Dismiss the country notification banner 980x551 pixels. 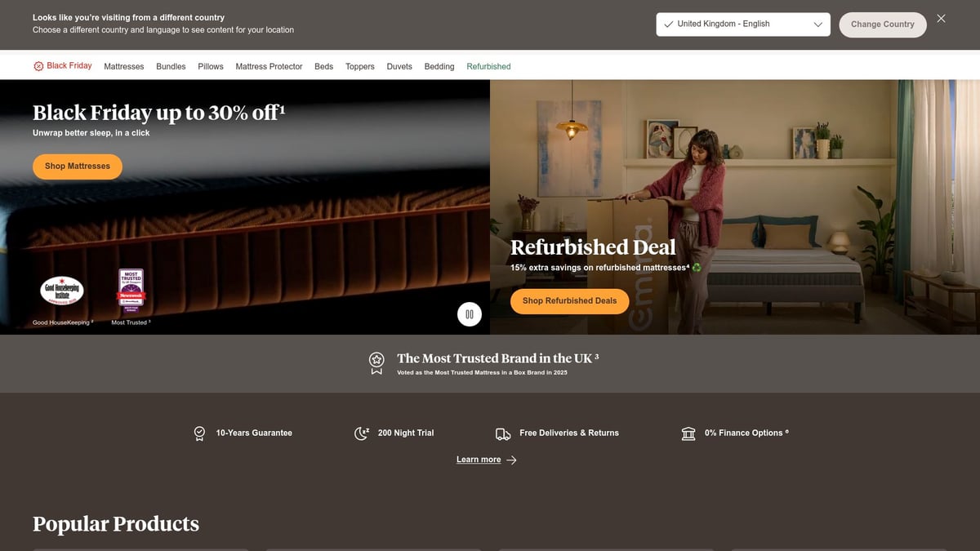click(x=941, y=19)
